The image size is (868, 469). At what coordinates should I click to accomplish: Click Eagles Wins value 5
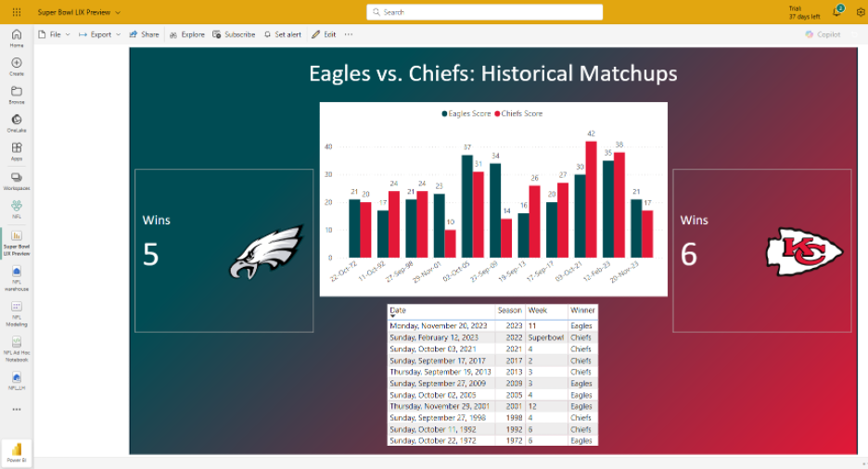click(x=150, y=254)
